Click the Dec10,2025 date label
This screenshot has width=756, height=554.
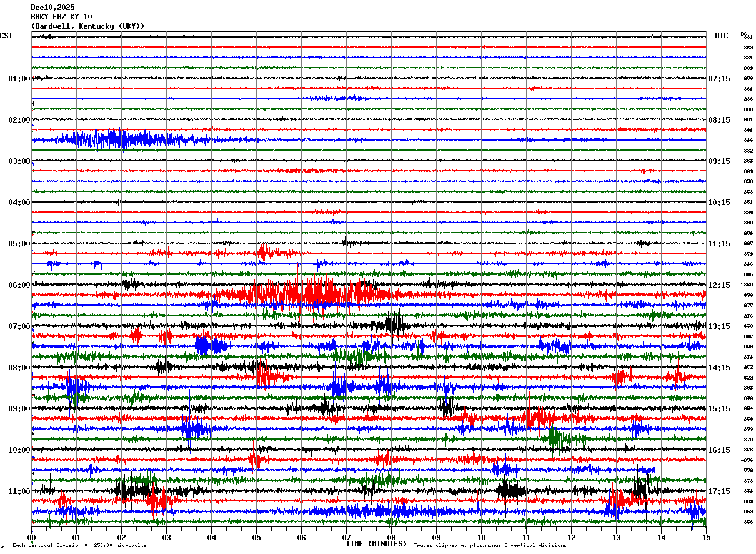(52, 8)
